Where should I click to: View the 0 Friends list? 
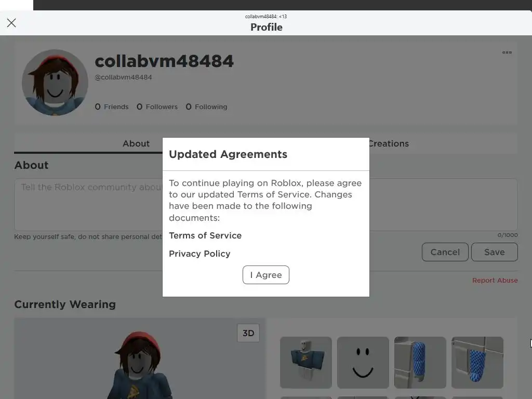coord(112,107)
